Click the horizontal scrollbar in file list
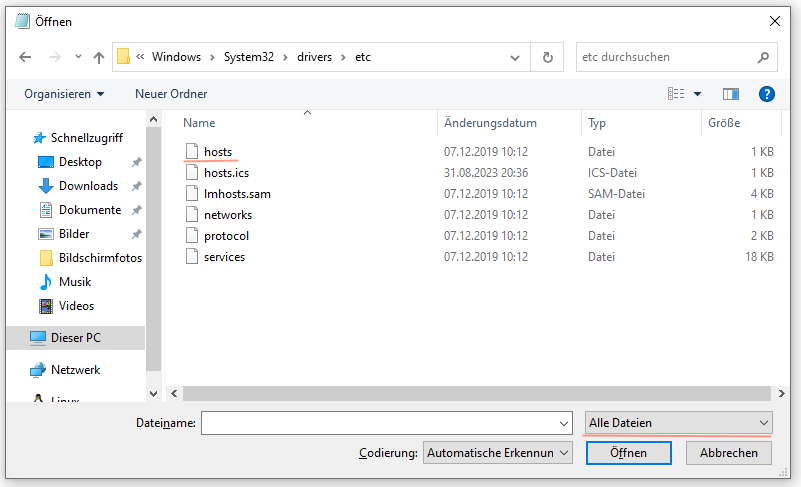The width and height of the screenshot is (801, 487). pos(470,393)
